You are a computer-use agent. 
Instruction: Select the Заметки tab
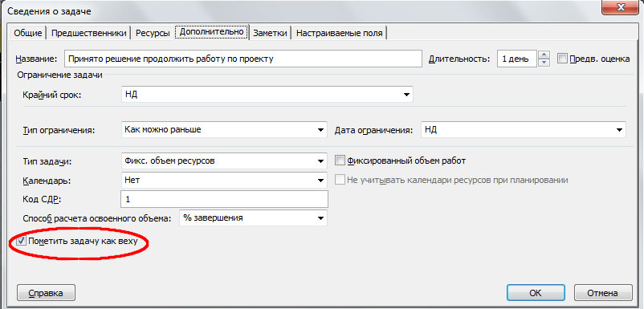coord(270,33)
